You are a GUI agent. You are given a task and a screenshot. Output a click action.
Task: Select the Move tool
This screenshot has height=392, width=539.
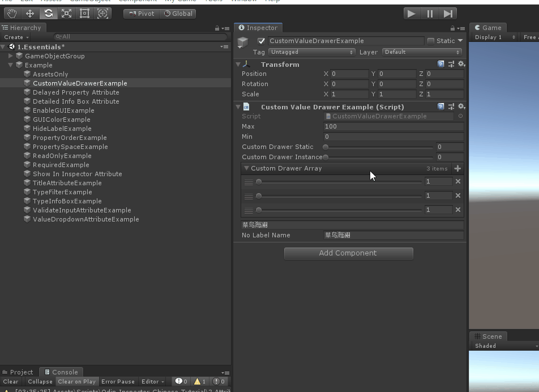(30, 14)
